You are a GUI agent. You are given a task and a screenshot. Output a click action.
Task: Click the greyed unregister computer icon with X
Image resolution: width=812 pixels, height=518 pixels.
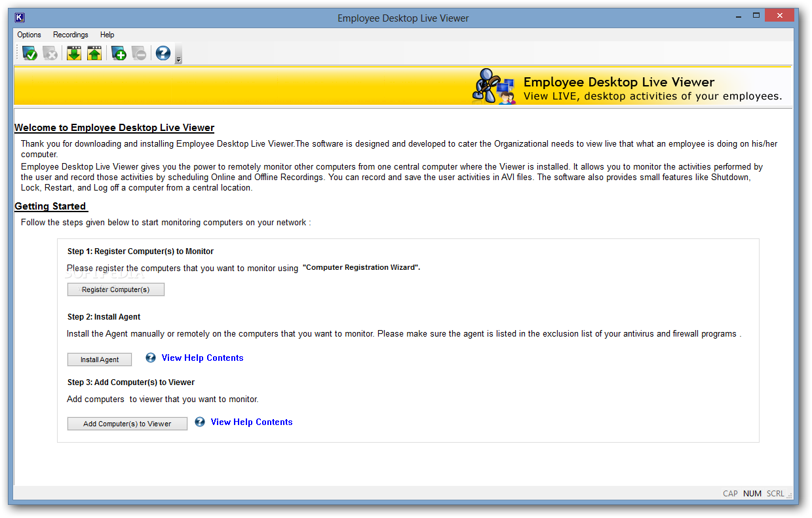click(x=50, y=53)
